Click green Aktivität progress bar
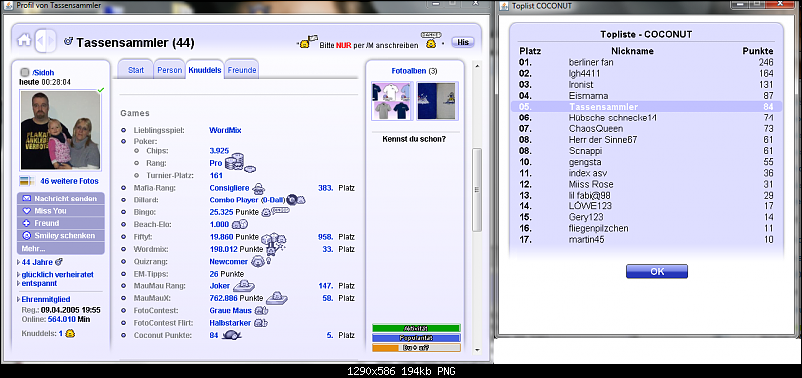Viewport: 802px width, 378px height. pyautogui.click(x=416, y=328)
